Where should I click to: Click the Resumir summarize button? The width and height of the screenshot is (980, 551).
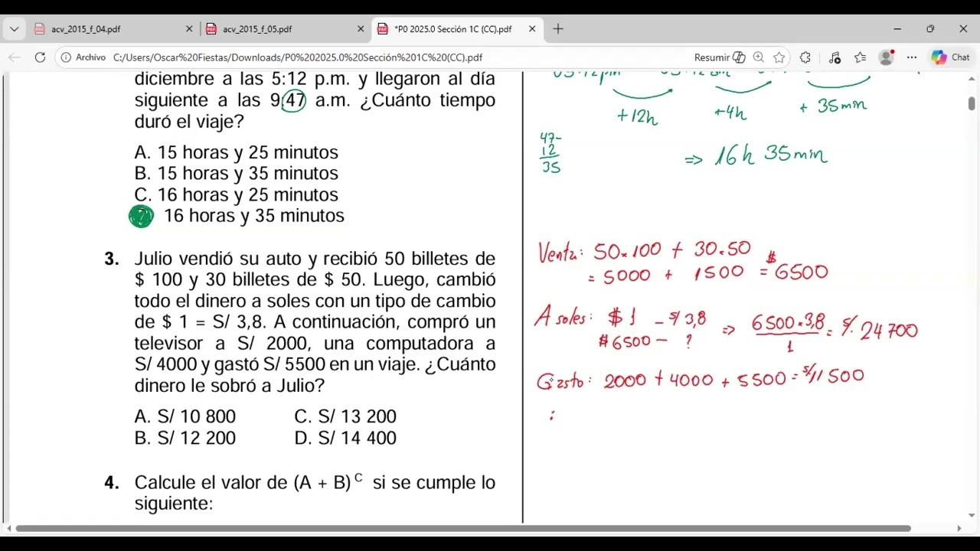tap(719, 57)
